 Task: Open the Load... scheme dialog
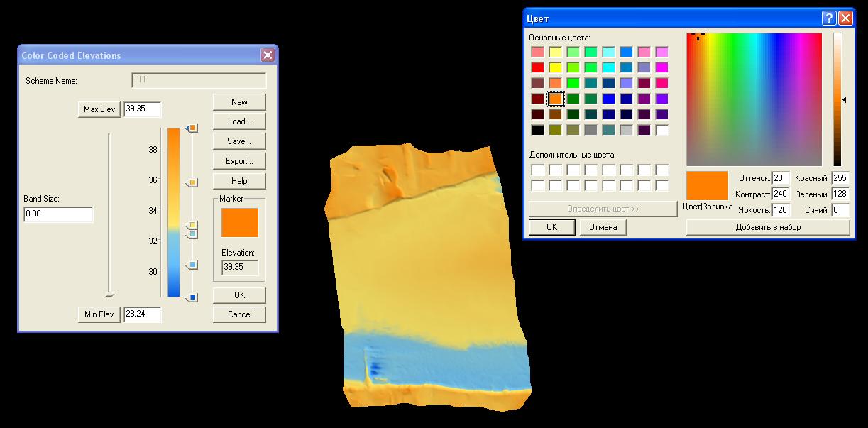pyautogui.click(x=239, y=121)
